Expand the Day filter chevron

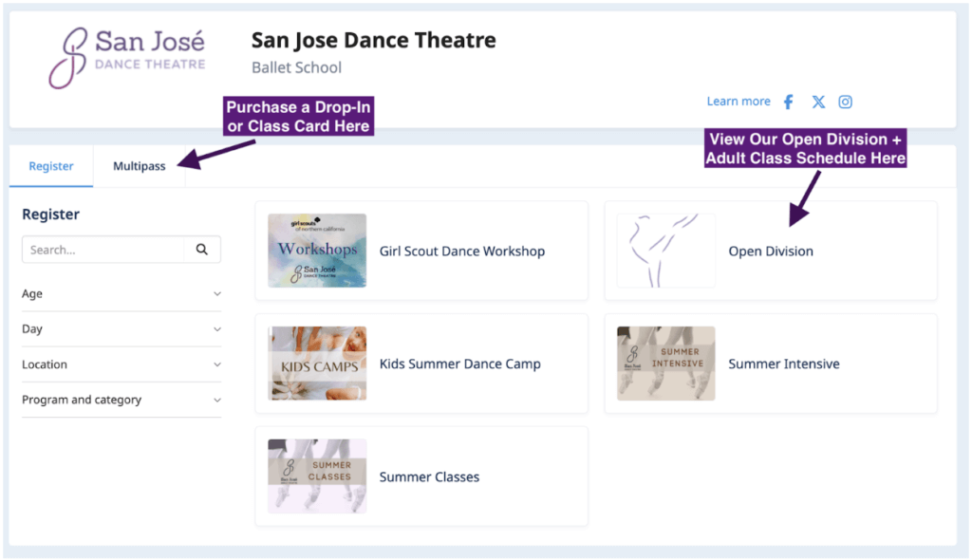click(x=217, y=329)
